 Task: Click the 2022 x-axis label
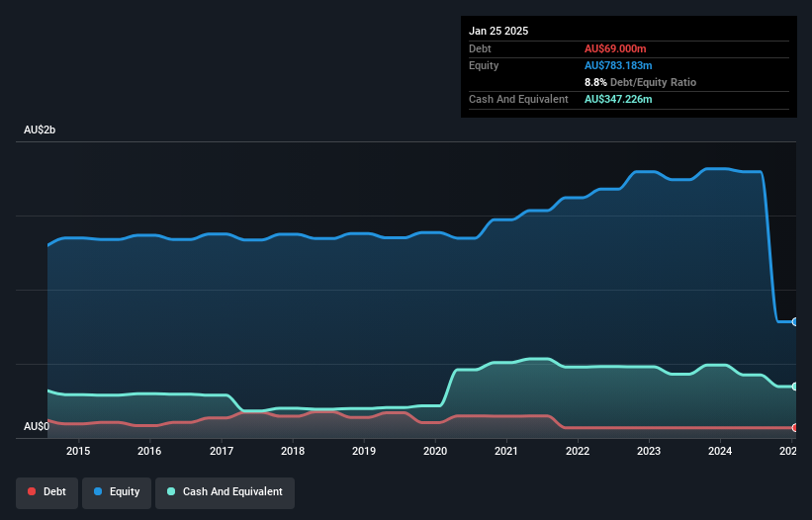[578, 451]
